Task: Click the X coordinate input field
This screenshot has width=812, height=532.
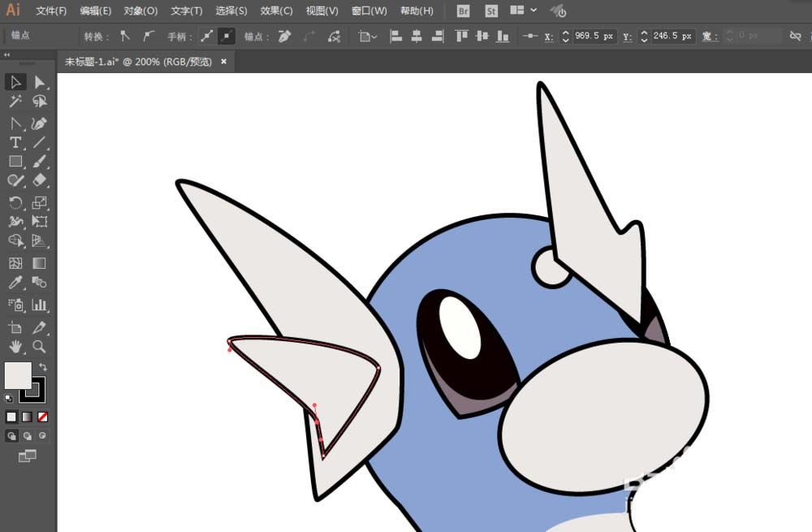Action: click(x=594, y=37)
